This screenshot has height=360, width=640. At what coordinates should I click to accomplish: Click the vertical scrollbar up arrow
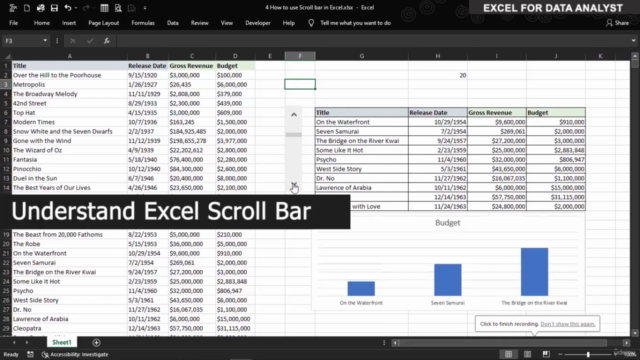tap(635, 56)
